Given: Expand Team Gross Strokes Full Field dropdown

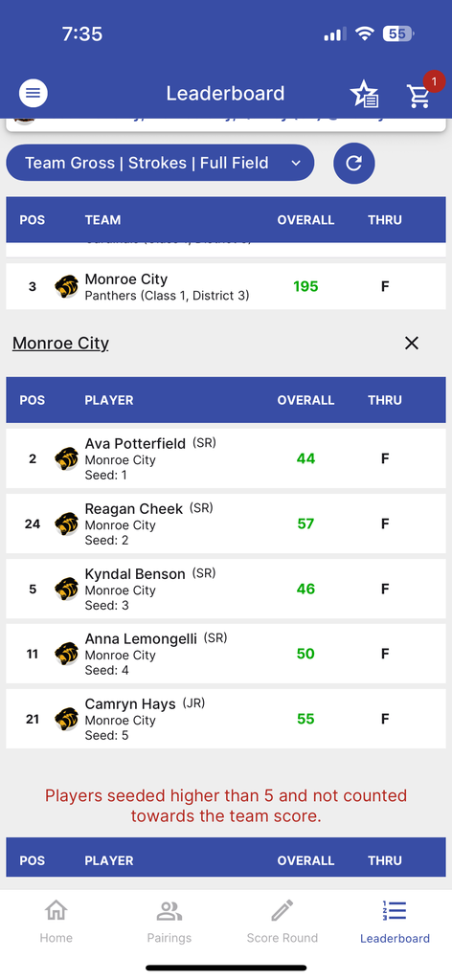Looking at the screenshot, I should click(x=160, y=163).
